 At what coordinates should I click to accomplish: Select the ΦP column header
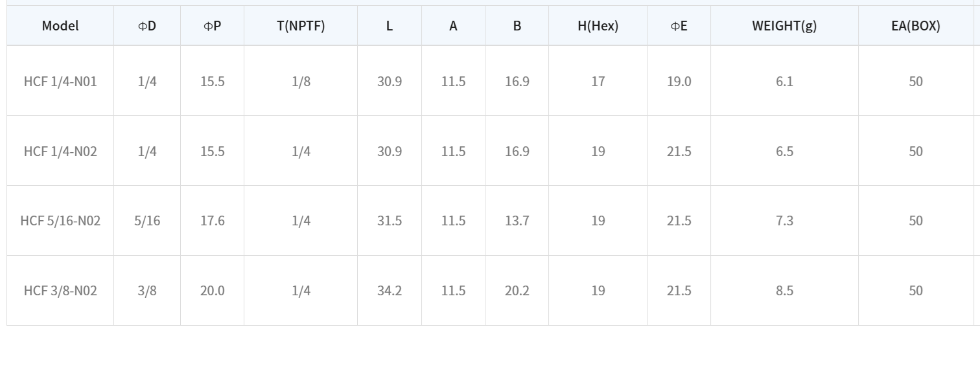pyautogui.click(x=212, y=26)
